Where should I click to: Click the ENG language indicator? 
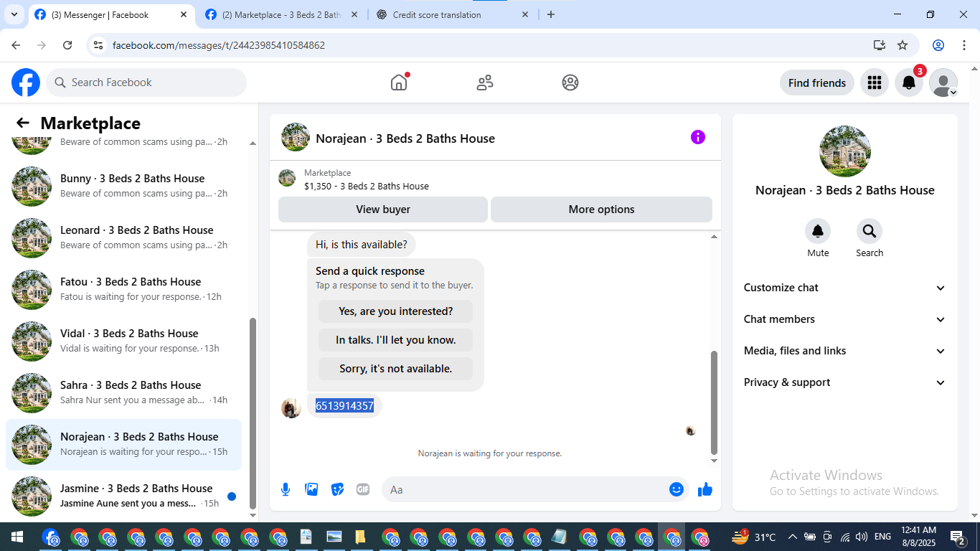(x=882, y=537)
